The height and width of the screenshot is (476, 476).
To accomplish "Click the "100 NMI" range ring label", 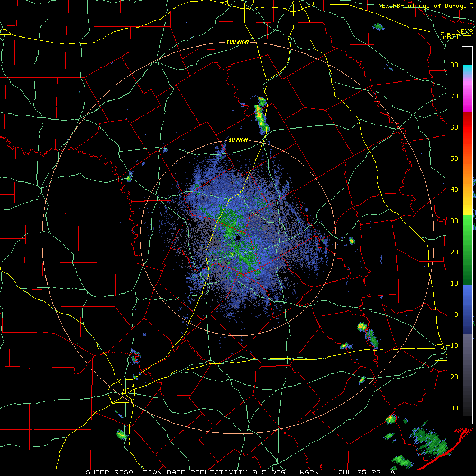I will pos(237,42).
